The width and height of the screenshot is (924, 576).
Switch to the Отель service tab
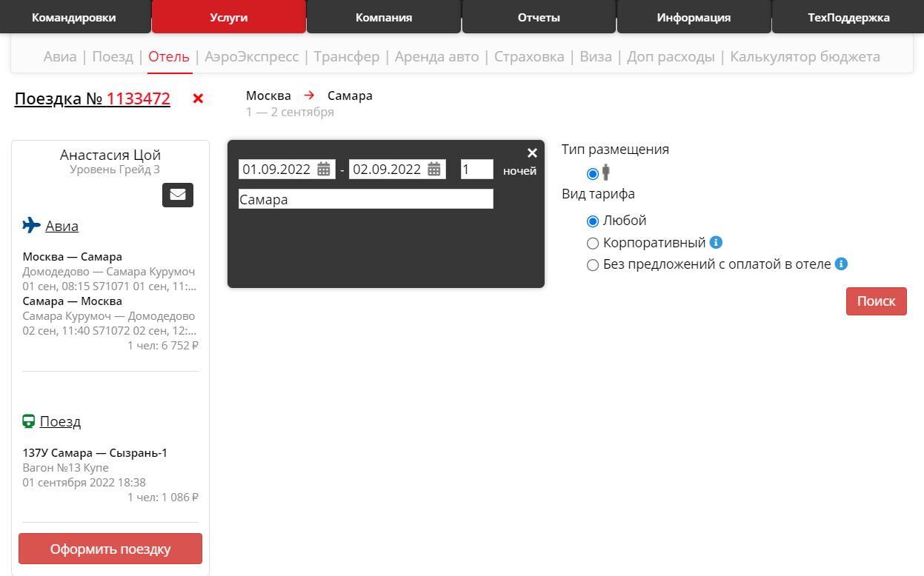point(169,56)
